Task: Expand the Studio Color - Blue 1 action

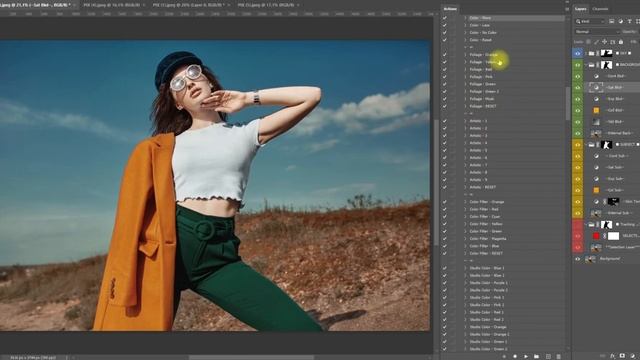Action: (465, 268)
